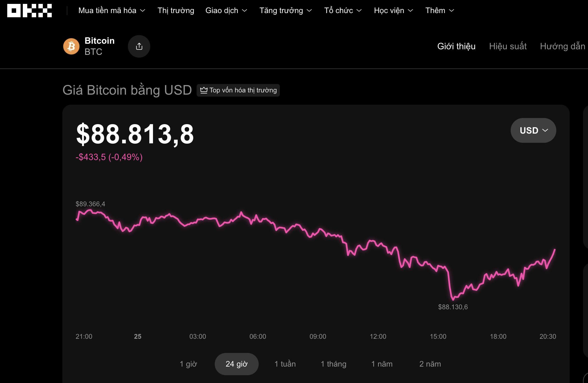Click the 24 giờ selected pill
Screen dimensions: 588x383
(x=236, y=364)
